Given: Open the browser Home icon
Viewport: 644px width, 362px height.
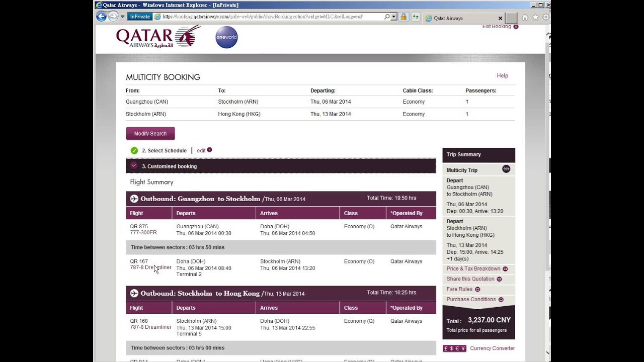Looking at the screenshot, I should (x=525, y=17).
